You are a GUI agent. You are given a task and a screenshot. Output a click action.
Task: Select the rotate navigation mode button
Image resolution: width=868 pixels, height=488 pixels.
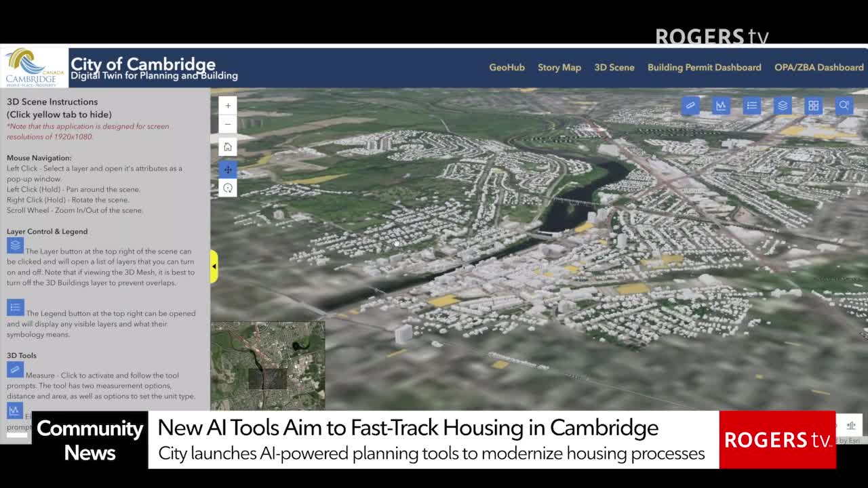click(228, 188)
